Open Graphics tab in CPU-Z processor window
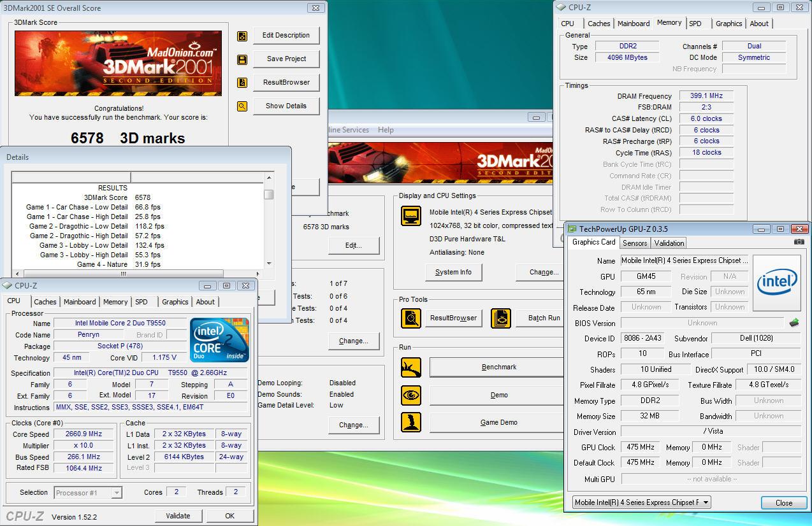Image resolution: width=812 pixels, height=526 pixels. (x=175, y=302)
